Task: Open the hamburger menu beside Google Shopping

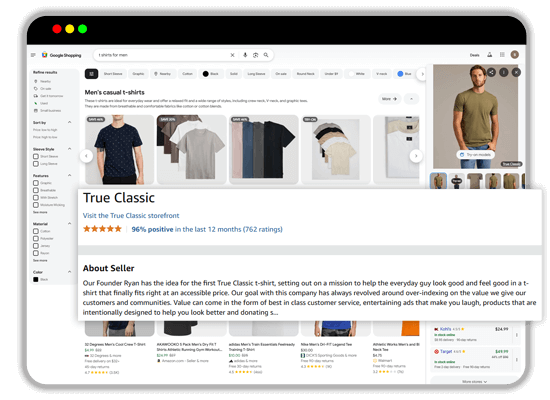Action: (33, 55)
